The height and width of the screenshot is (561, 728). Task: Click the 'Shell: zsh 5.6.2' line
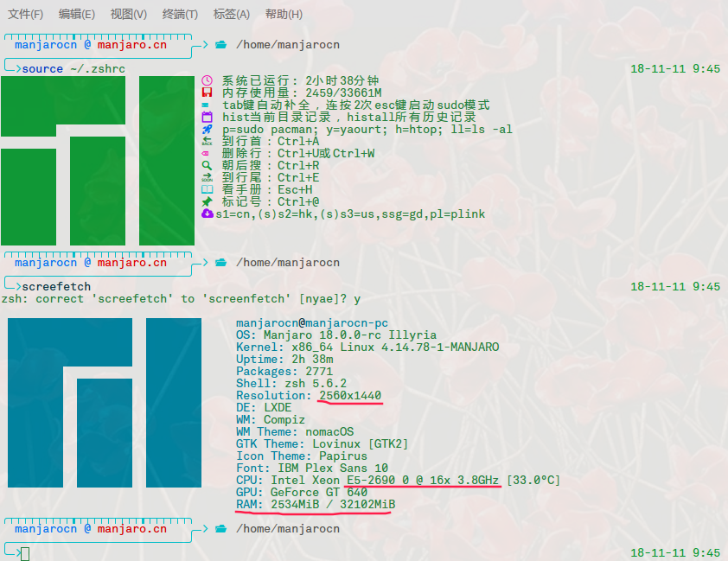[291, 383]
